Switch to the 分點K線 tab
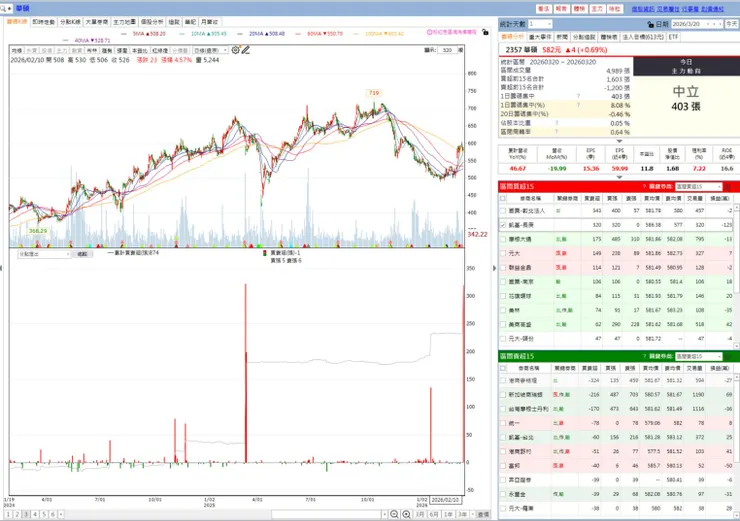 pyautogui.click(x=70, y=22)
